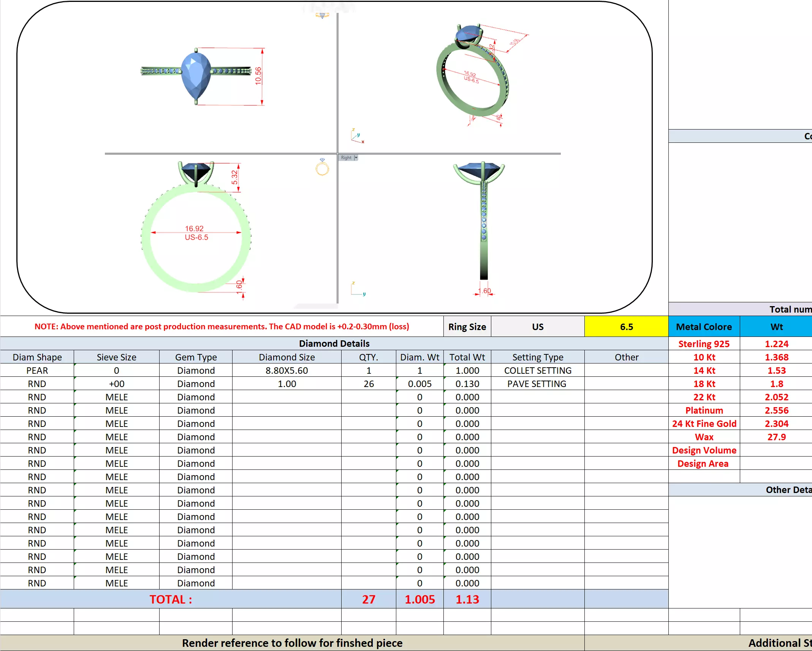Click the Sterling 925 weight value 1.224
The image size is (812, 651).
click(776, 344)
